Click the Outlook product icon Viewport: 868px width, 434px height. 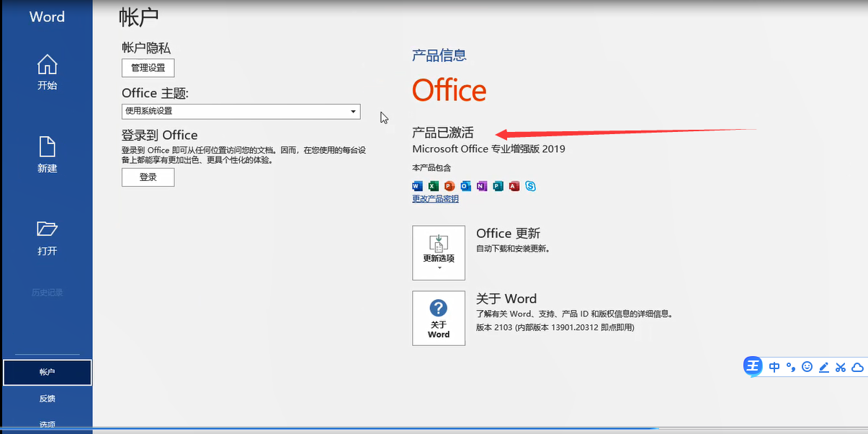point(466,186)
